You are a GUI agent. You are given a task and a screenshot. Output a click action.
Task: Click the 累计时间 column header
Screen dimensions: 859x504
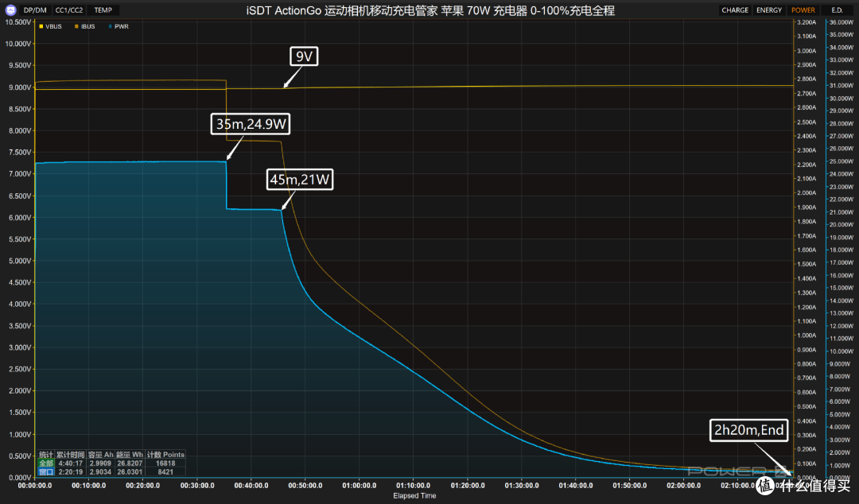pos(71,455)
